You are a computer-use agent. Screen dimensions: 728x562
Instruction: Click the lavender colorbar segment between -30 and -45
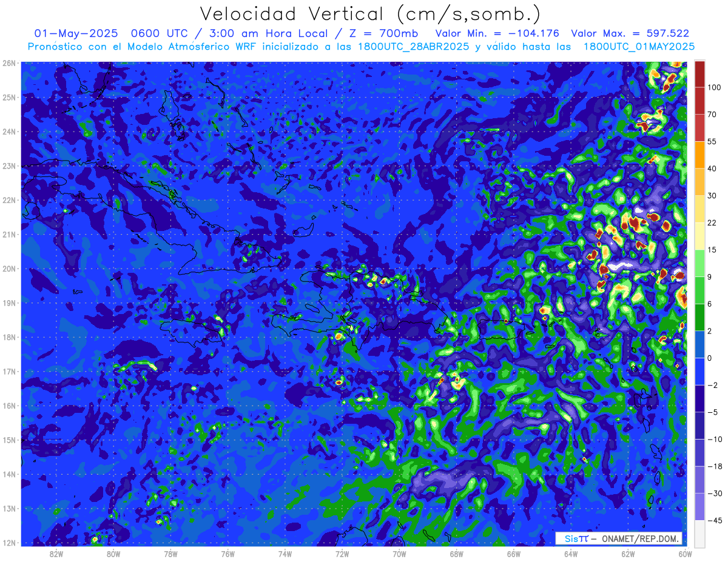[699, 506]
